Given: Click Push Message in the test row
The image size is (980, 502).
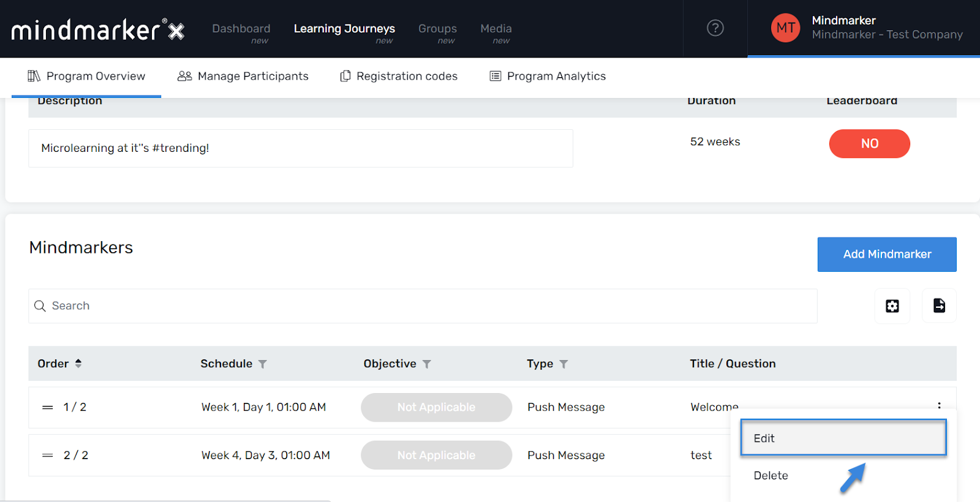Looking at the screenshot, I should coord(566,455).
